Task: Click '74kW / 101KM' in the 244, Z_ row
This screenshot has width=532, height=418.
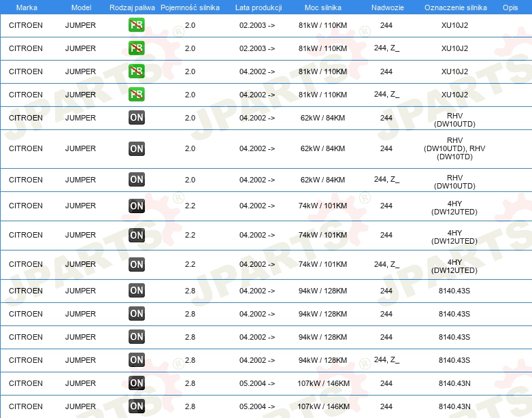Action: click(x=322, y=264)
